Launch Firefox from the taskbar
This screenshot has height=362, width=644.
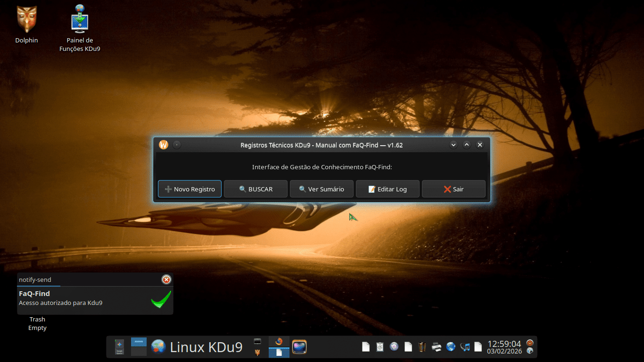click(x=279, y=342)
